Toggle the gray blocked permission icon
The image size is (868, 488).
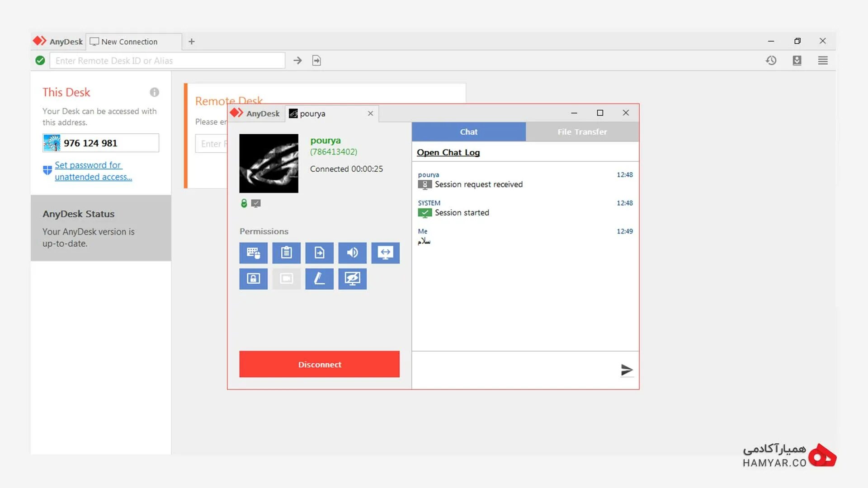pyautogui.click(x=286, y=278)
